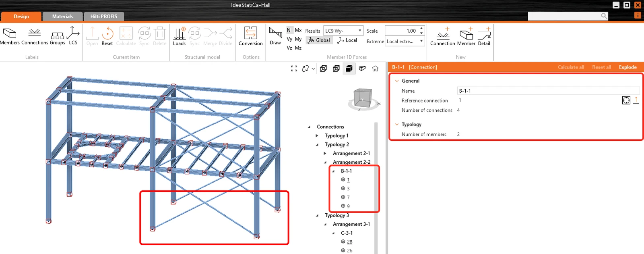Collapse the General section
Viewport: 644px width, 254px height.
397,81
